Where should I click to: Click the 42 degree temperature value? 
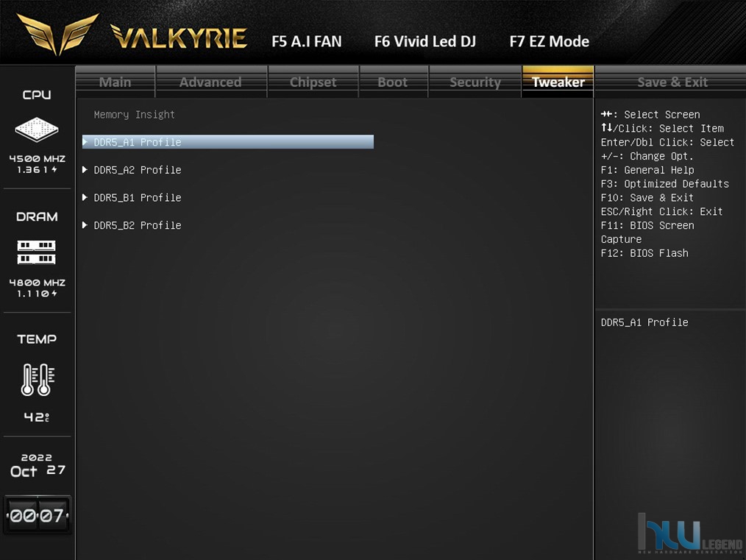37,417
